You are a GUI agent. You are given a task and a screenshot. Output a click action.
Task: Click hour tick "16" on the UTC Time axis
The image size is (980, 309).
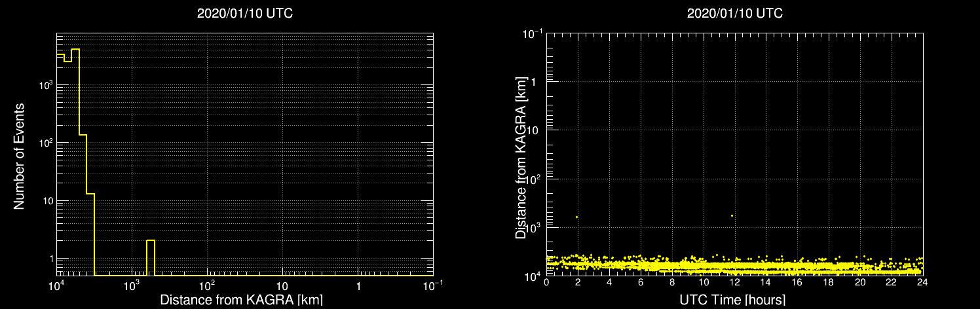pyautogui.click(x=797, y=282)
